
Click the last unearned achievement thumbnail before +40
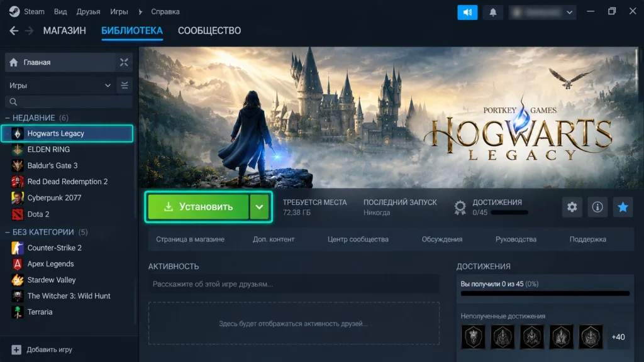(x=591, y=337)
